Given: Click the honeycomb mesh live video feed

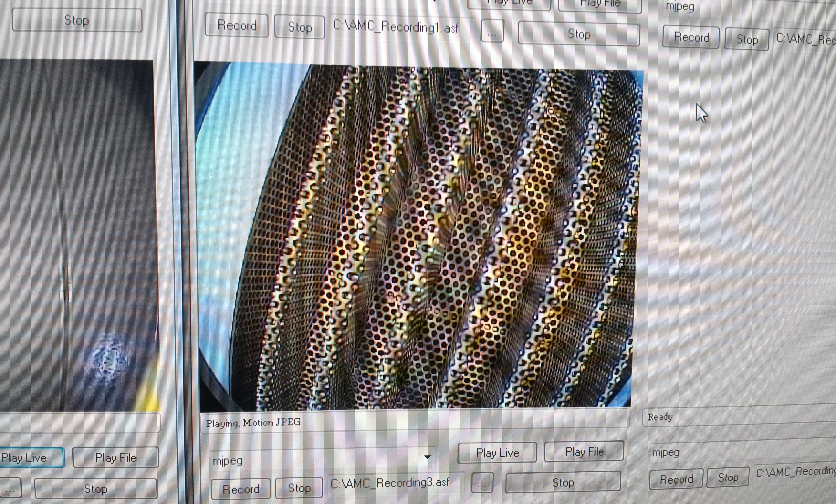Looking at the screenshot, I should (x=417, y=237).
